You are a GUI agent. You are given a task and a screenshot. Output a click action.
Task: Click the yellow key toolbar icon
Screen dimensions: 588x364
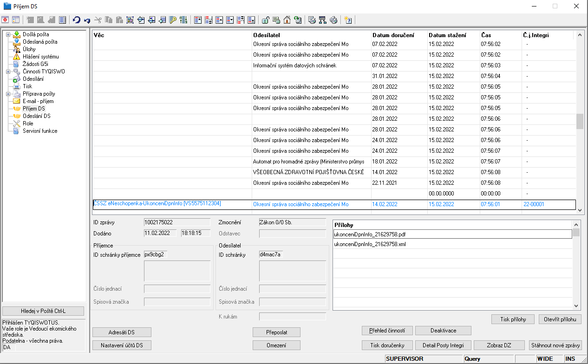click(x=173, y=20)
